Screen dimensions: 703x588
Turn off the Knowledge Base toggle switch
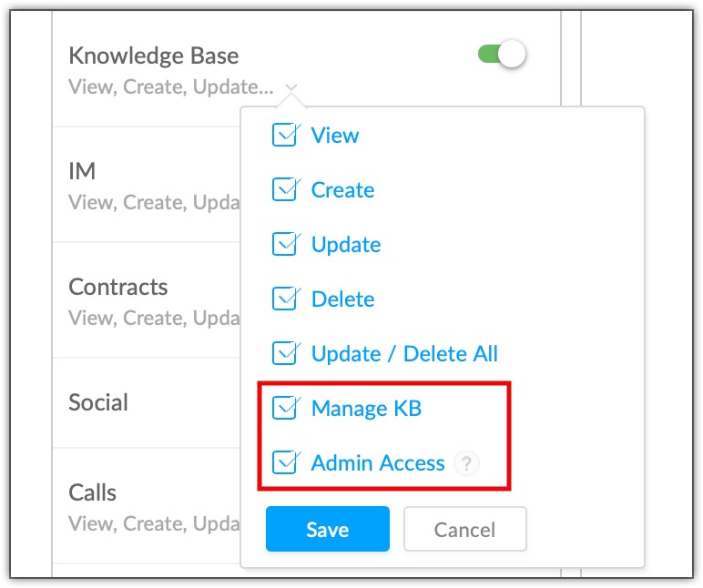[502, 55]
